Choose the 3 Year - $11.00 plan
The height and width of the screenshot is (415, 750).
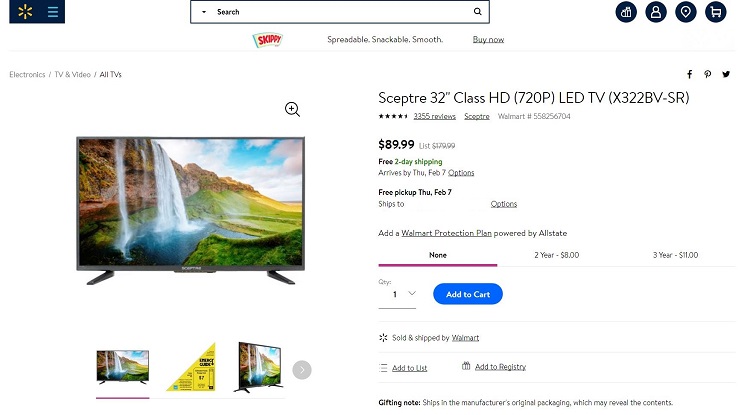pyautogui.click(x=675, y=255)
